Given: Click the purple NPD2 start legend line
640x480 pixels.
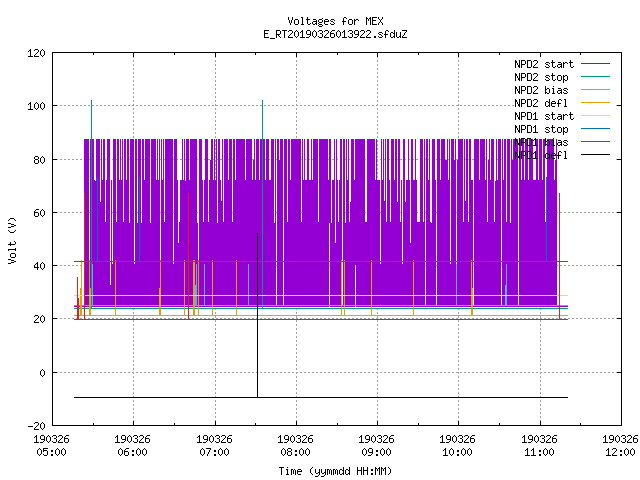Looking at the screenshot, I should pyautogui.click(x=595, y=64).
